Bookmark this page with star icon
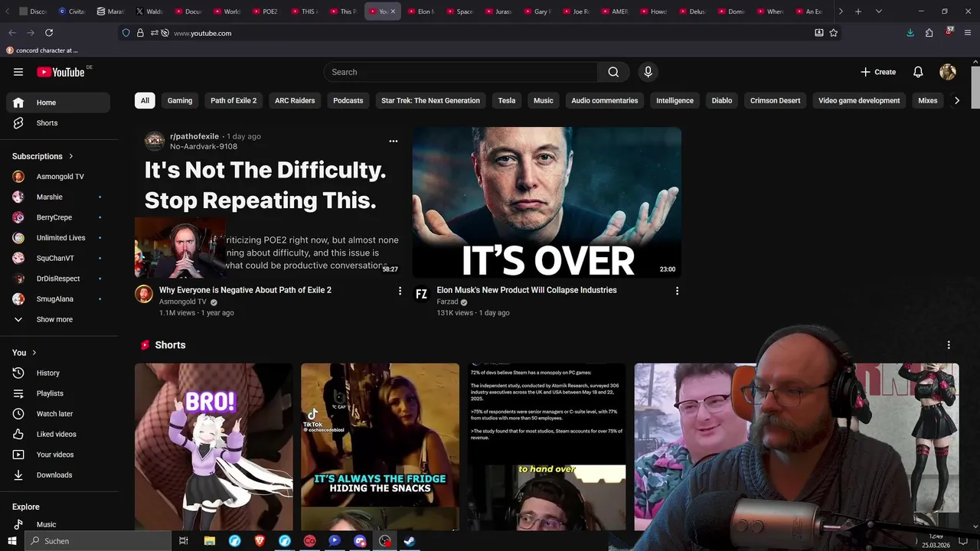 coord(834,33)
